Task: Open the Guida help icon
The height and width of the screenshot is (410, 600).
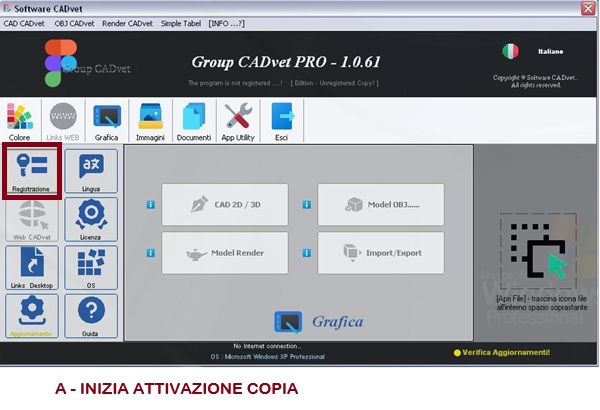Action: (x=90, y=314)
